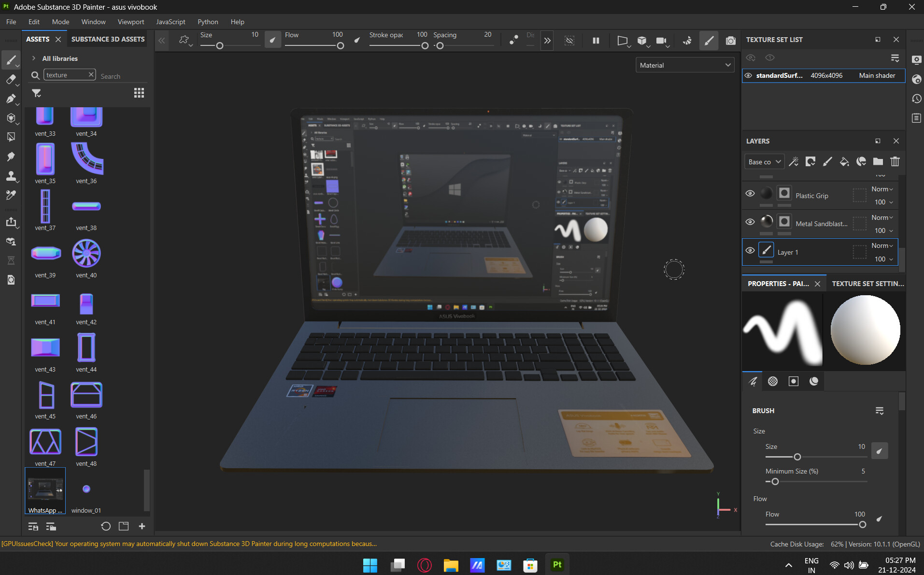Screen dimensions: 924x575
Task: Open the Material Picker tool
Action: tap(11, 195)
